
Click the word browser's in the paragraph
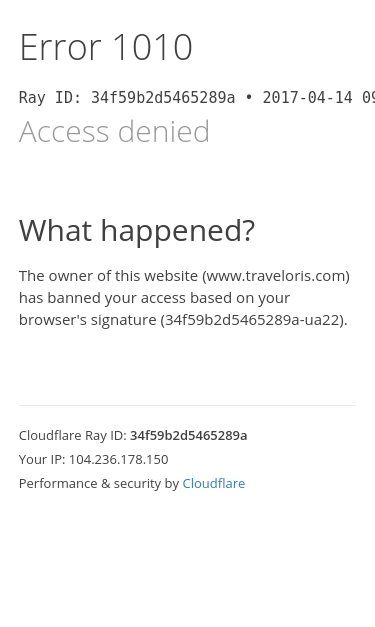pos(53,320)
